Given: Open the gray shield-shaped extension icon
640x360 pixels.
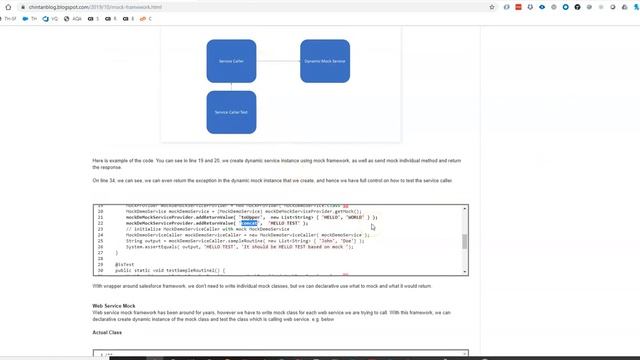Looking at the screenshot, I should pyautogui.click(x=530, y=7).
